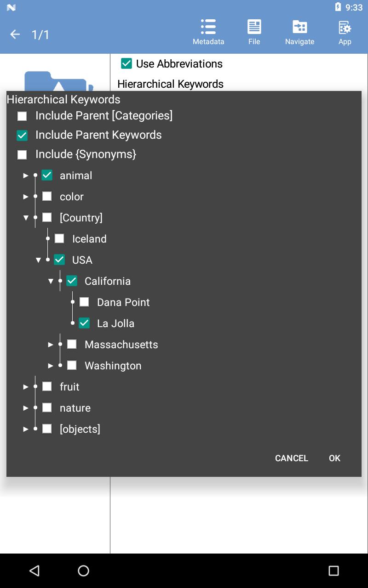Confirm the dialog with OK

click(x=334, y=458)
